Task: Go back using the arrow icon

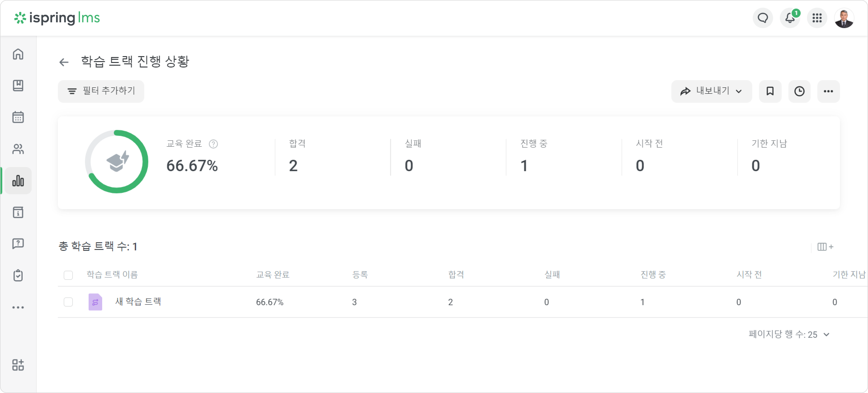Action: point(64,62)
